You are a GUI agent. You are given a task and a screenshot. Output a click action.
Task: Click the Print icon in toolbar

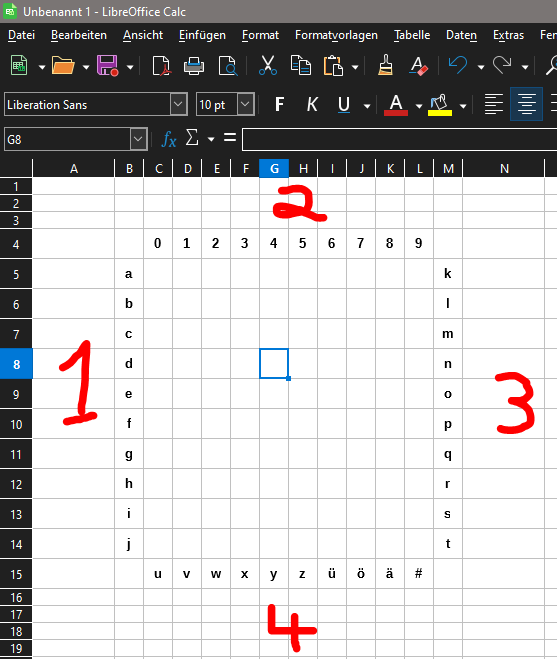tap(194, 66)
